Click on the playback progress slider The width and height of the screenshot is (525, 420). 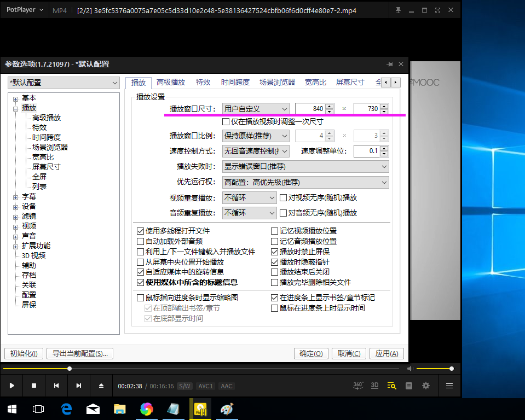coord(70,368)
